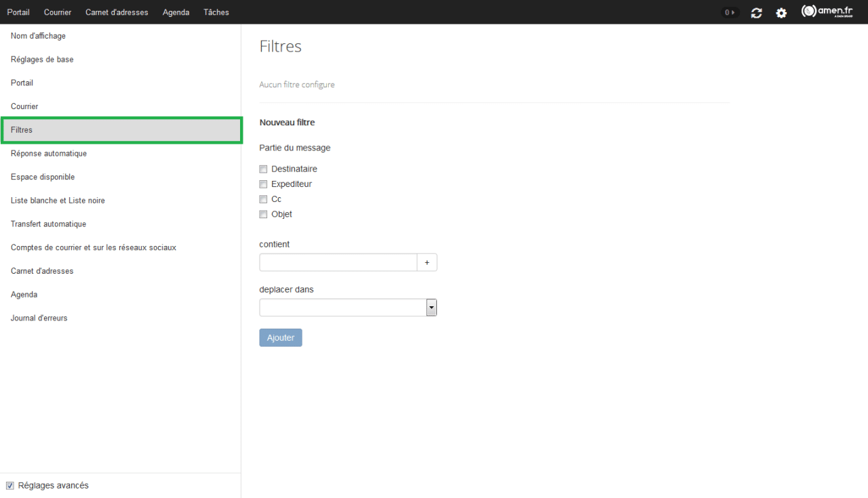The height and width of the screenshot is (498, 868).
Task: Toggle the Cc checkbox
Action: click(264, 200)
